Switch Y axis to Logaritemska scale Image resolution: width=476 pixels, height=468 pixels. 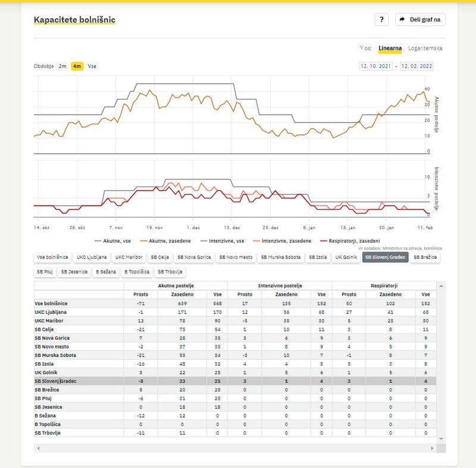[425, 48]
